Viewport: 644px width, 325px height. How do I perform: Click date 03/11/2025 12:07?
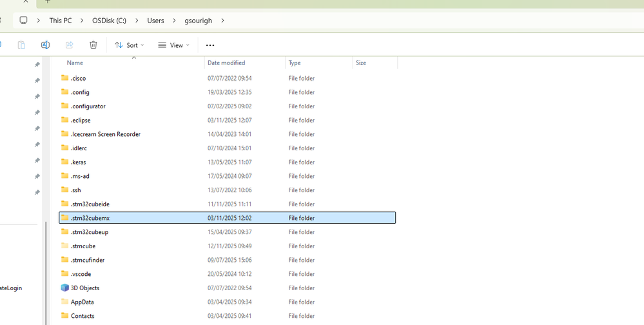(229, 120)
